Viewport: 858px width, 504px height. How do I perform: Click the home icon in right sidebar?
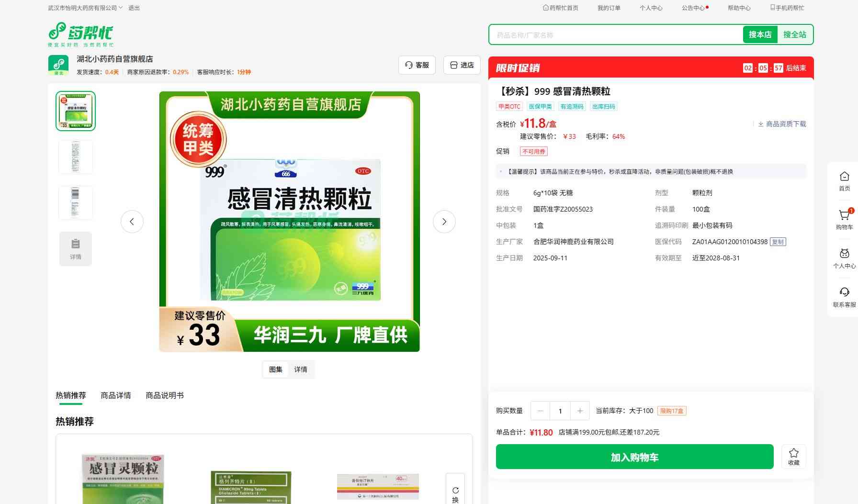click(x=844, y=181)
